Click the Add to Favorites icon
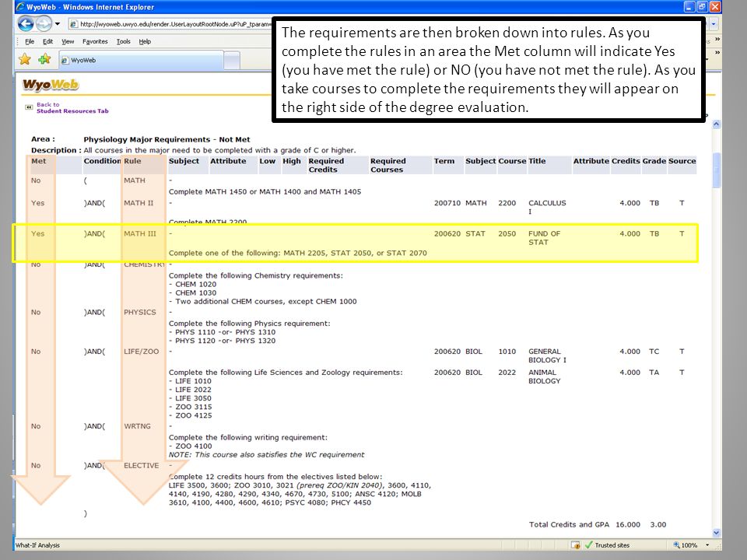The width and height of the screenshot is (747, 560). (x=45, y=60)
